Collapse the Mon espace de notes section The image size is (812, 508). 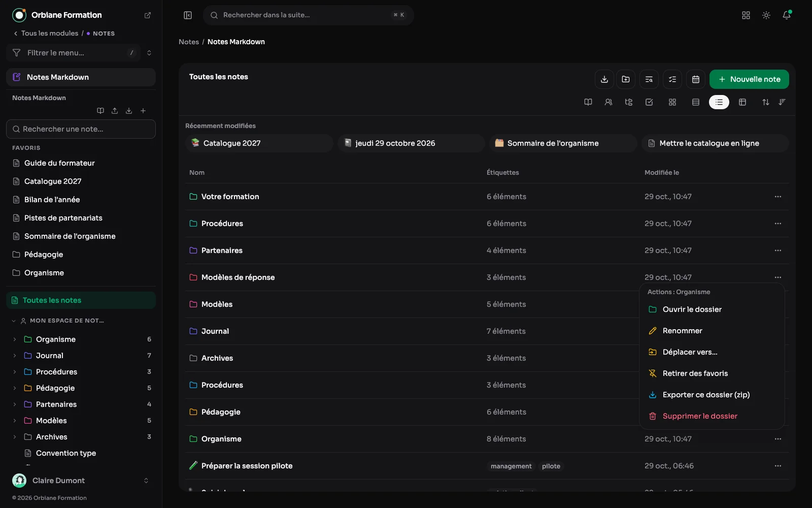[x=14, y=321]
